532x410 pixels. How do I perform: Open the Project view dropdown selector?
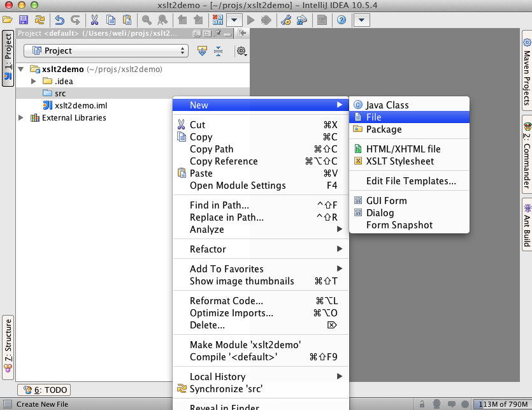106,51
